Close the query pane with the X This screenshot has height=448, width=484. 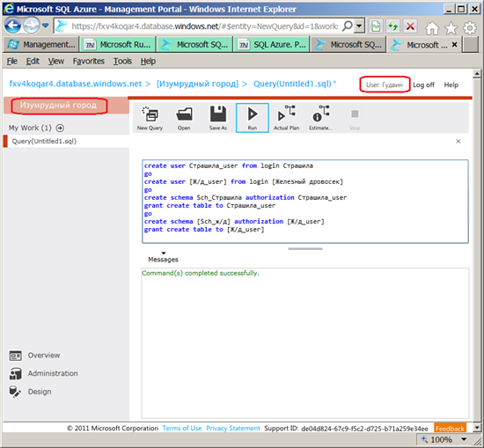[x=458, y=141]
